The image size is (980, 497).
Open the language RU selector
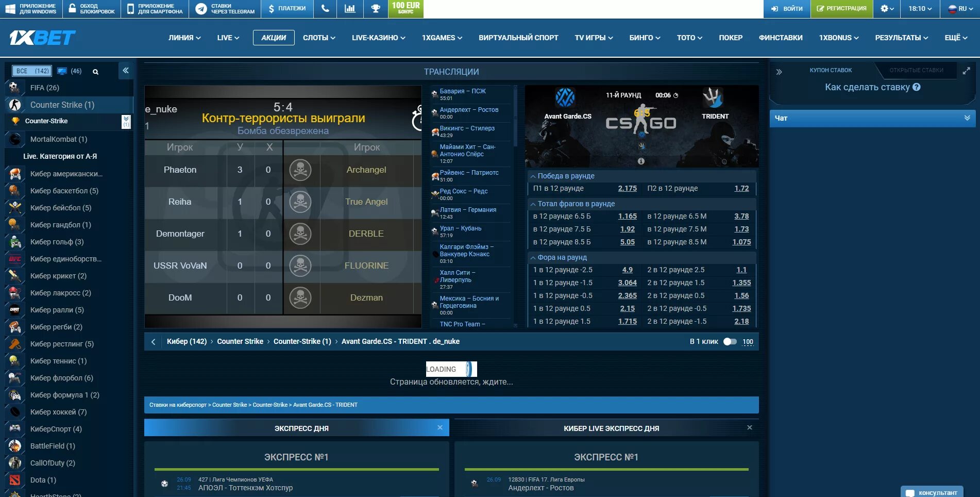tap(961, 9)
